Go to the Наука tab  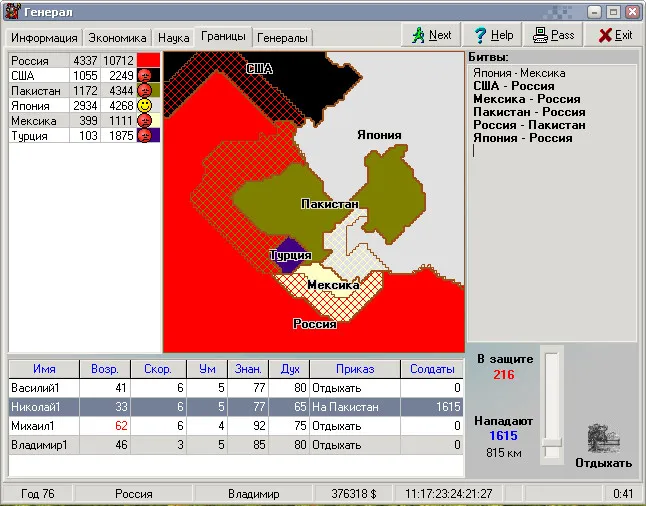[173, 37]
